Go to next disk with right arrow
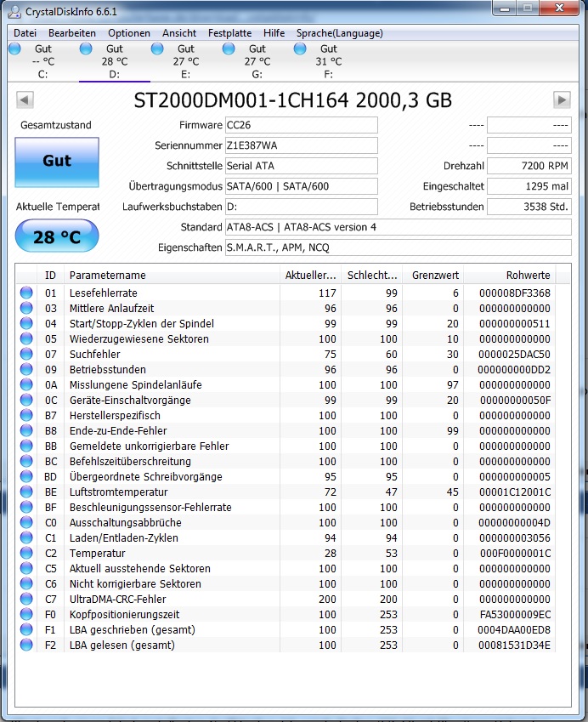 tap(562, 99)
